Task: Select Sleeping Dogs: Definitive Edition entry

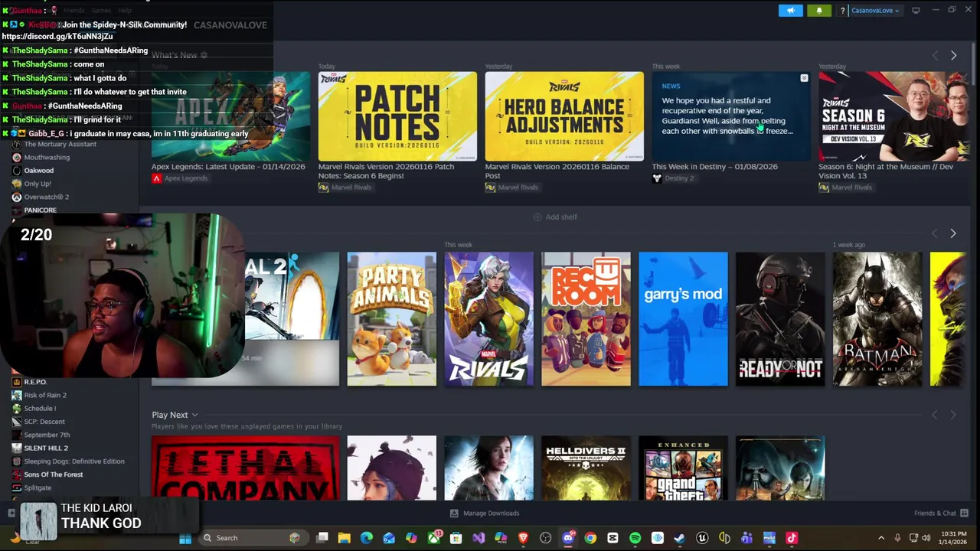Action: (74, 461)
